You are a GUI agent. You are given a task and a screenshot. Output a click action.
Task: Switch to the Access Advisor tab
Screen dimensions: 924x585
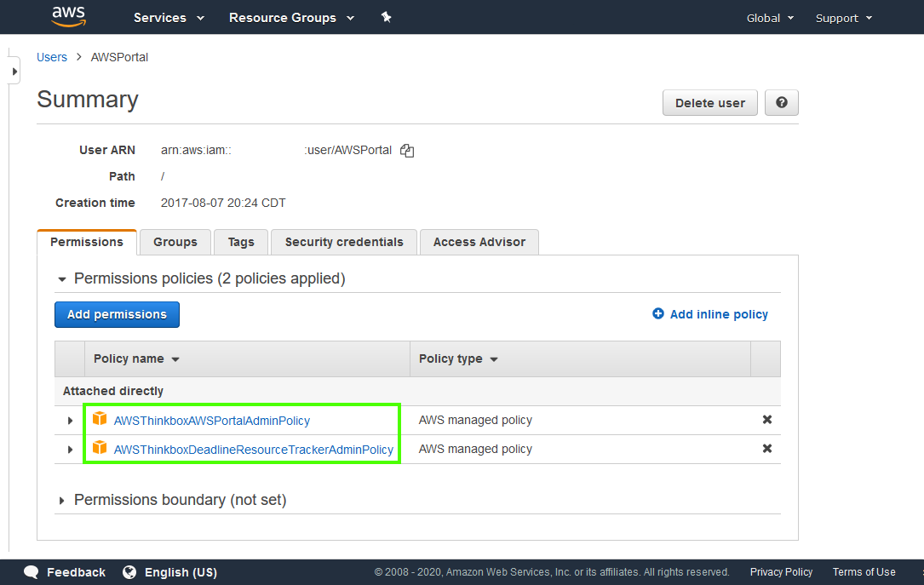click(479, 242)
